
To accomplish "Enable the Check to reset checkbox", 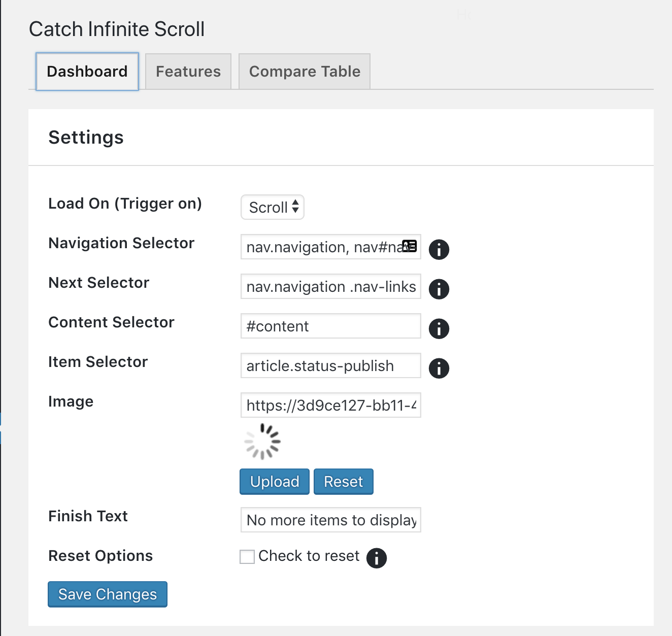I will coord(247,557).
